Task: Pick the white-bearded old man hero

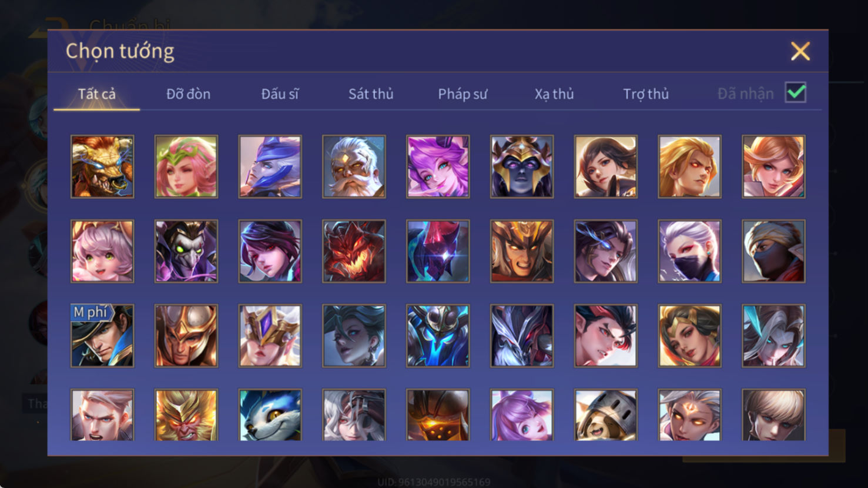Action: pos(354,166)
